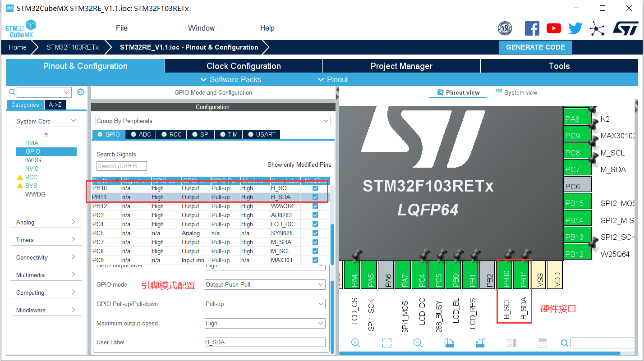Zoom in on the pinout view

(x=356, y=343)
